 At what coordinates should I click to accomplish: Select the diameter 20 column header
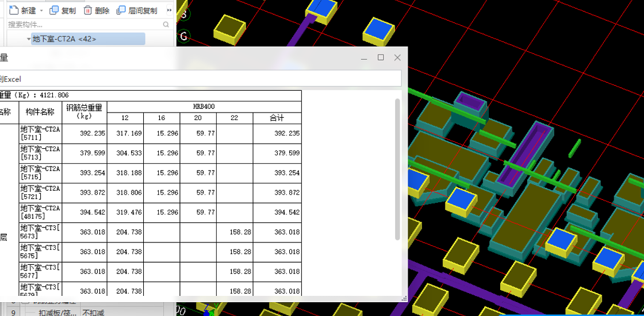(198, 118)
